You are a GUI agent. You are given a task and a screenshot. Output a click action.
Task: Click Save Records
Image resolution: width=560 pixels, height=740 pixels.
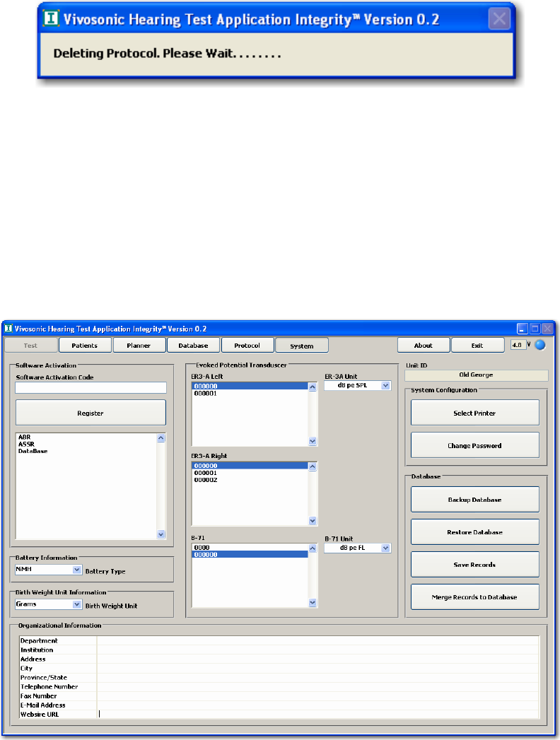coord(474,565)
